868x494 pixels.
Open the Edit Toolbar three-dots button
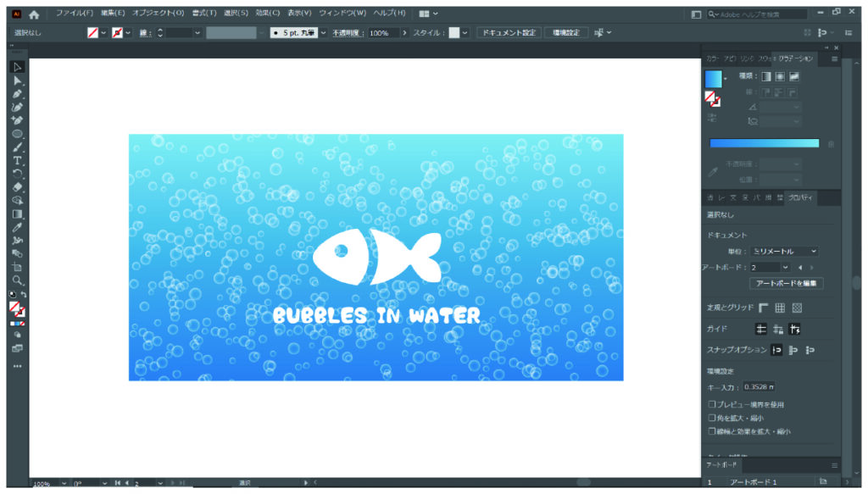[17, 366]
